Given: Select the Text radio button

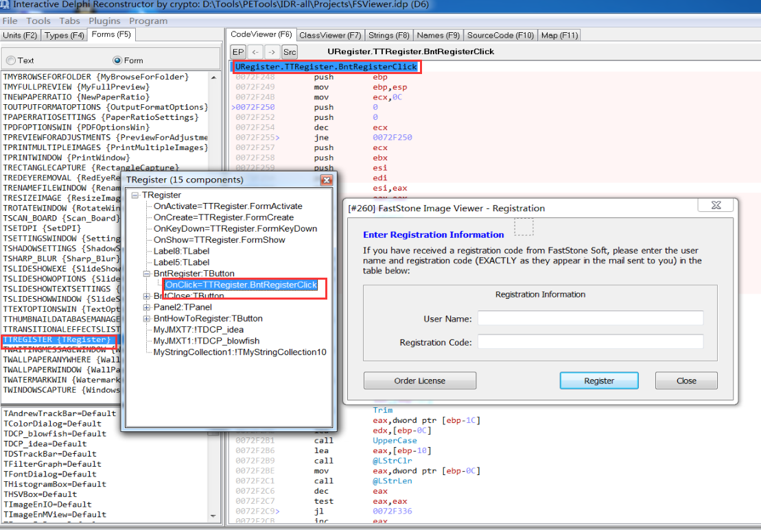Looking at the screenshot, I should (11, 60).
